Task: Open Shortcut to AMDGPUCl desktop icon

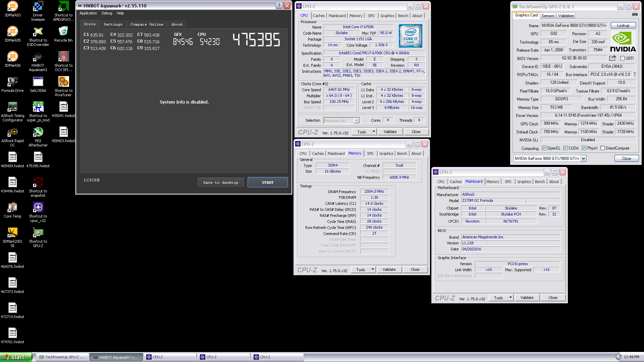Action: pyautogui.click(x=63, y=11)
